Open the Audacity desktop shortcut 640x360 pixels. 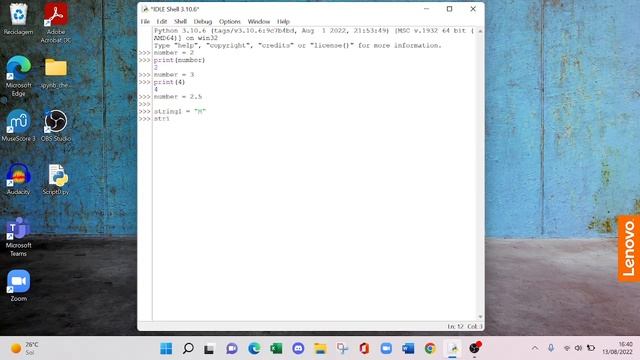tap(18, 179)
